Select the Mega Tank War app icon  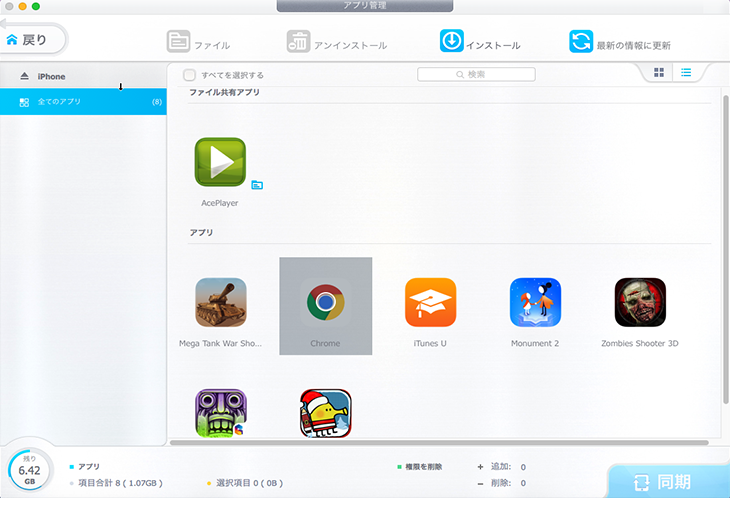pyautogui.click(x=221, y=302)
